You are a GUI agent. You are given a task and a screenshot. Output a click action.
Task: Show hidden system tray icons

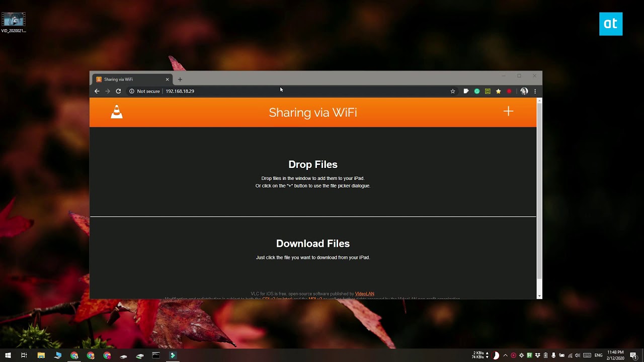(505, 355)
